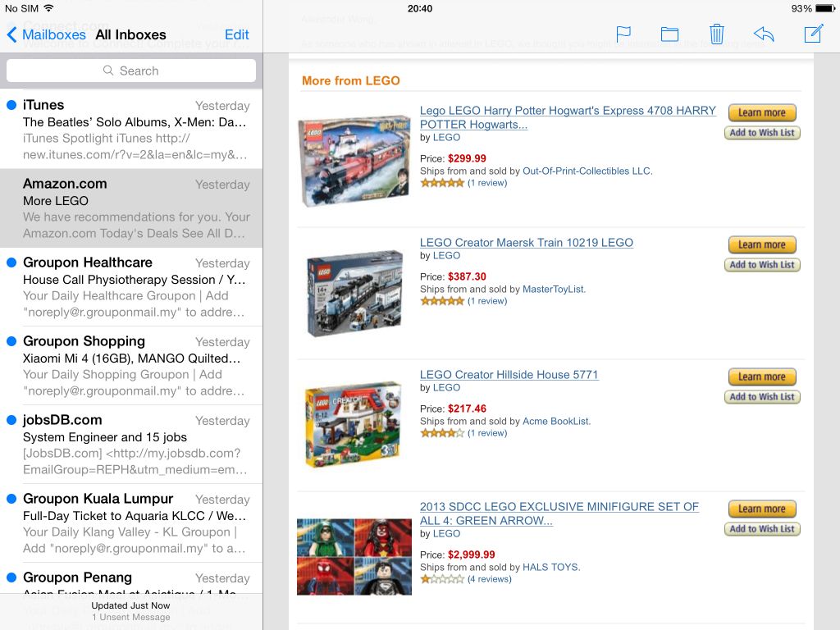The image size is (840, 630).
Task: Open the seller link Out-Of-Print-Collectibles LLC
Action: 587,171
